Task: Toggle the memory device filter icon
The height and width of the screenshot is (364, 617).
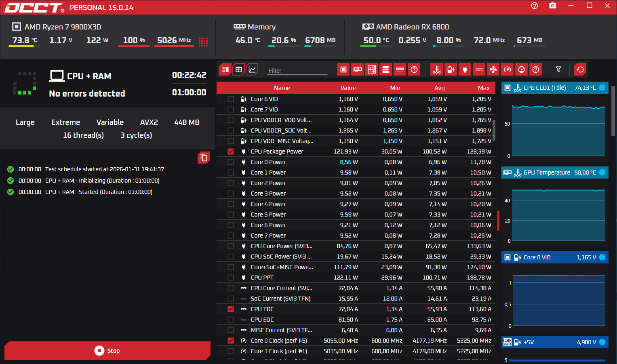Action: tap(400, 69)
